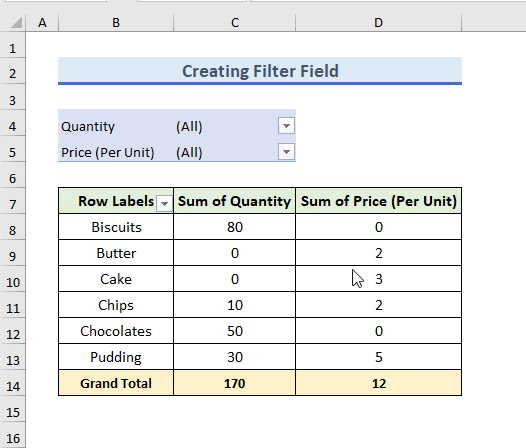Viewport: 526px width, 448px height.
Task: Select the 'Biscuits' cell
Action: click(116, 227)
